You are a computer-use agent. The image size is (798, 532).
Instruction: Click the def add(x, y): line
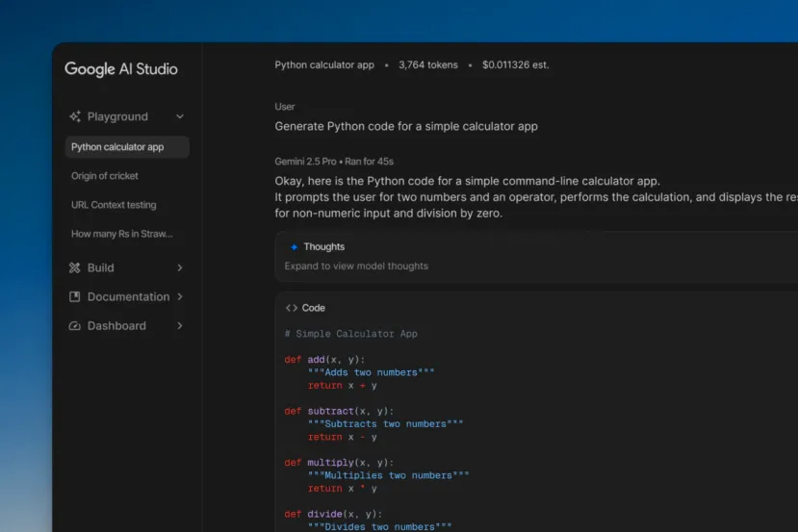pos(324,360)
